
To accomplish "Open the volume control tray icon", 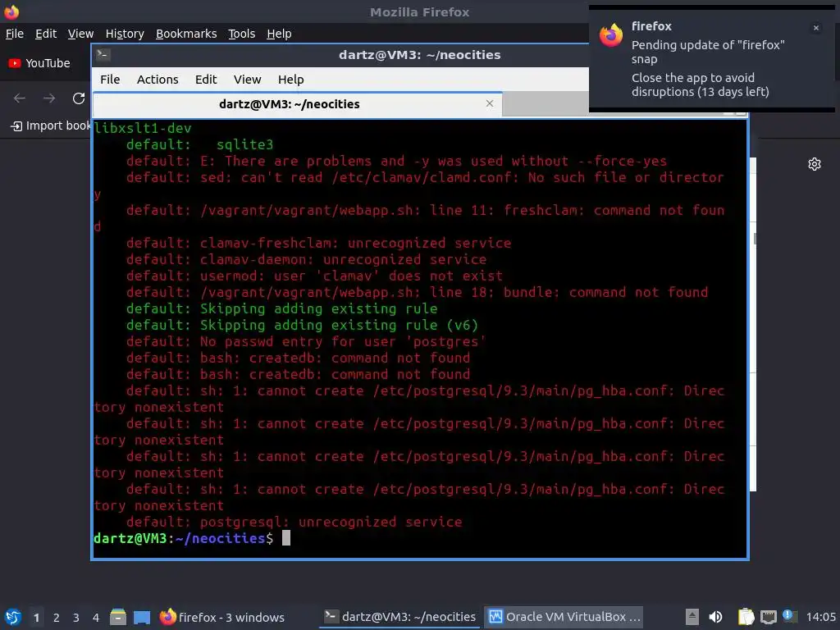I will click(x=715, y=617).
